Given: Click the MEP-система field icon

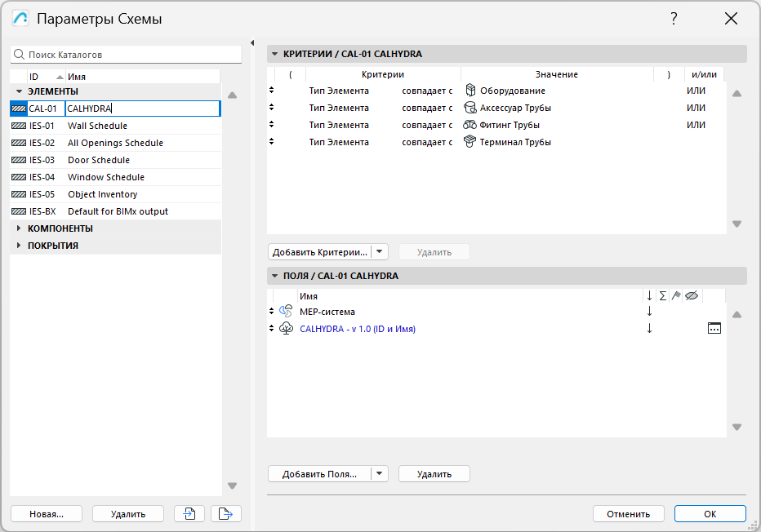Looking at the screenshot, I should pos(286,312).
